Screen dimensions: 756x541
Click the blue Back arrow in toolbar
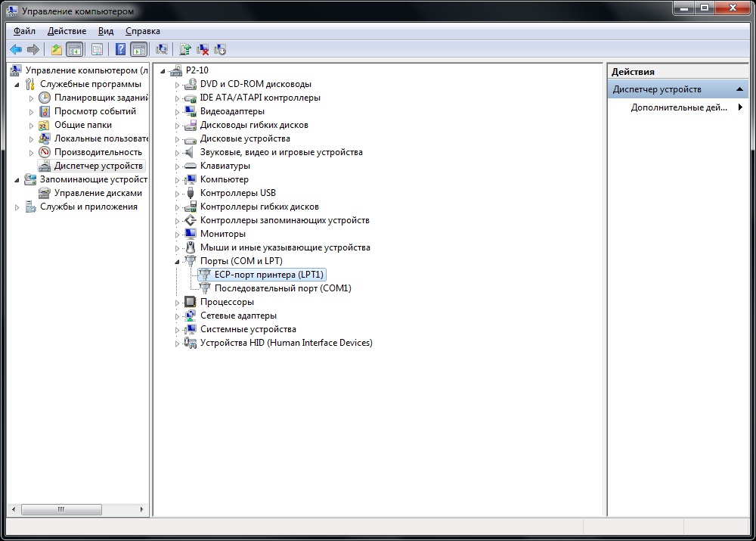tap(16, 49)
